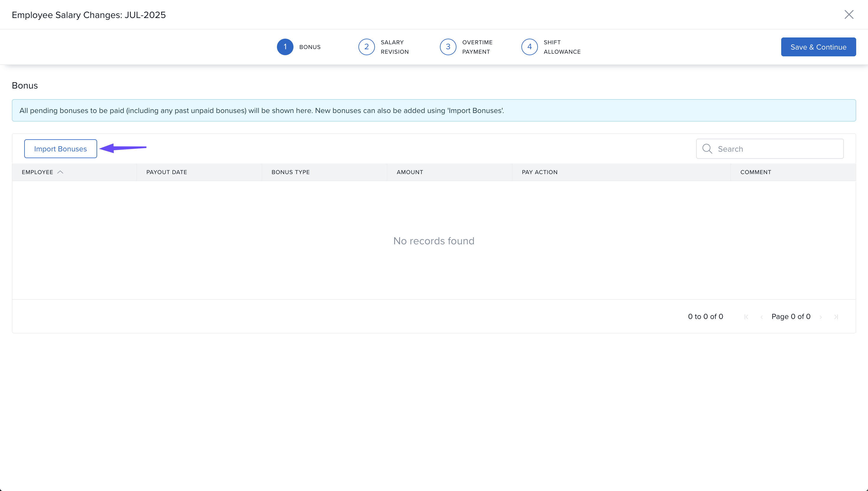The height and width of the screenshot is (491, 868).
Task: Close the Employee Salary Changes dialog
Action: (x=849, y=14)
